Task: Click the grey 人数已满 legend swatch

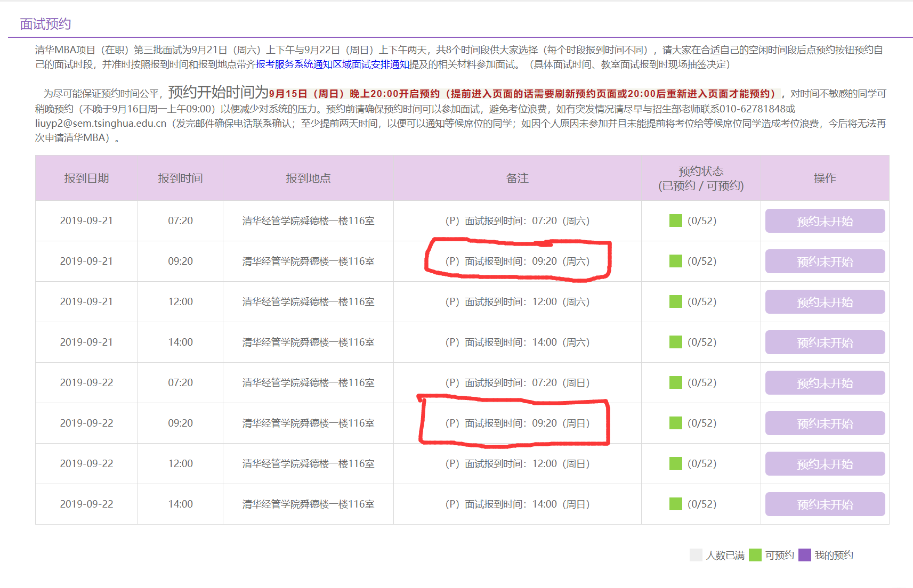Action: 696,555
